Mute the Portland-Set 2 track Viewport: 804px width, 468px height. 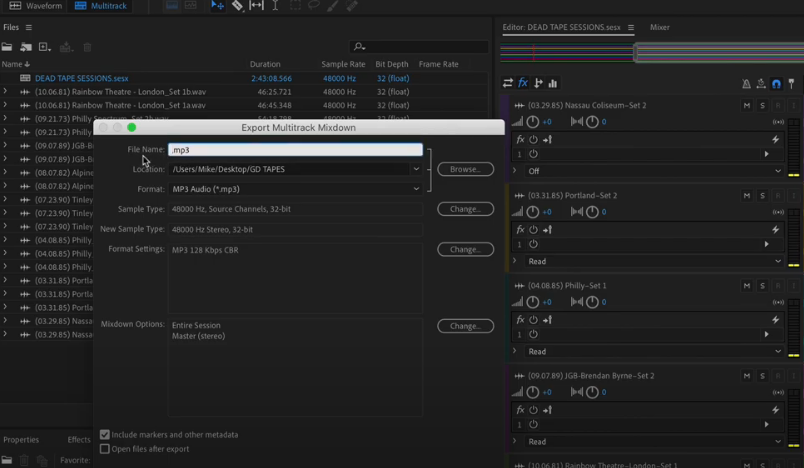tap(747, 196)
